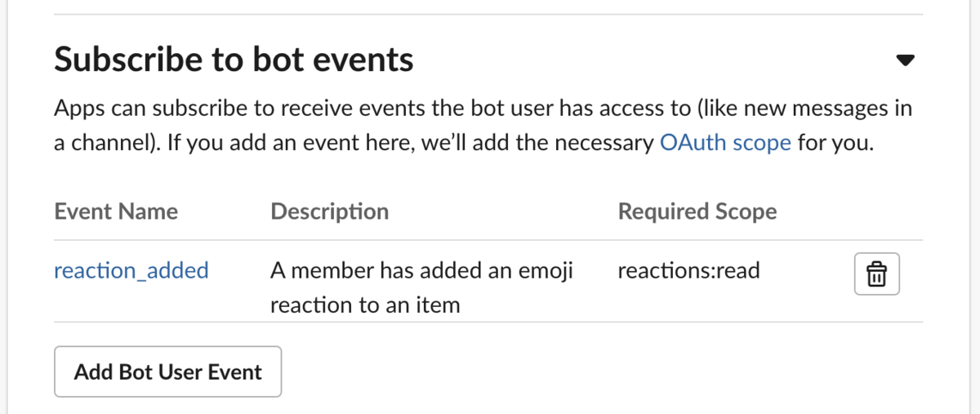Click the Event Name column header
Viewport: 980px width, 414px height.
coord(116,212)
